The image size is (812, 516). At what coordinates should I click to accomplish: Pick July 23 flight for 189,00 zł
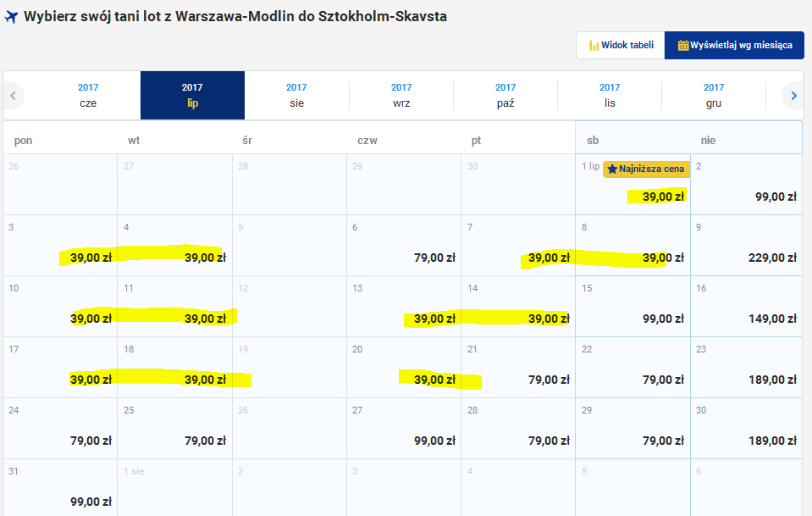(746, 368)
